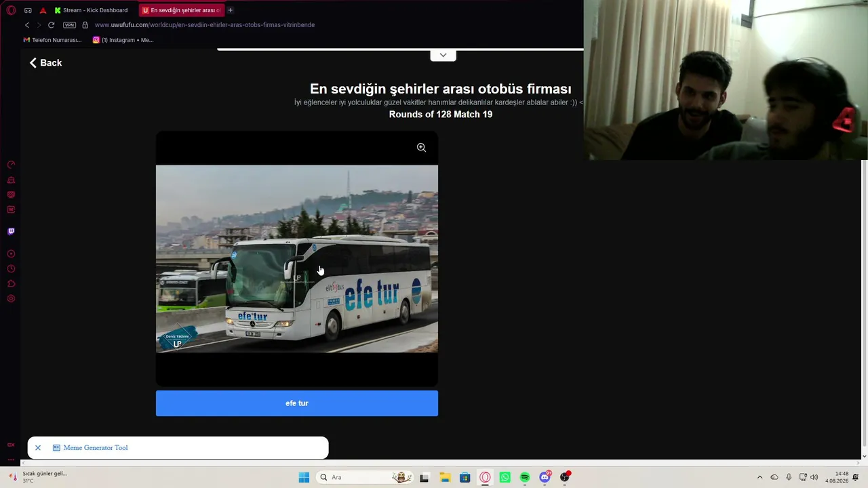Screen dimensions: 868x488
Task: Open the clock and date flyout
Action: [837, 477]
